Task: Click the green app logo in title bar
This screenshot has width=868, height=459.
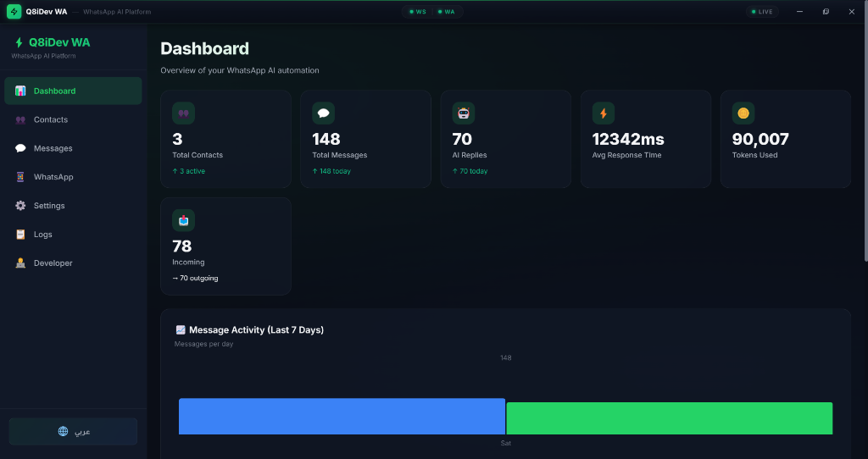Action: point(14,12)
